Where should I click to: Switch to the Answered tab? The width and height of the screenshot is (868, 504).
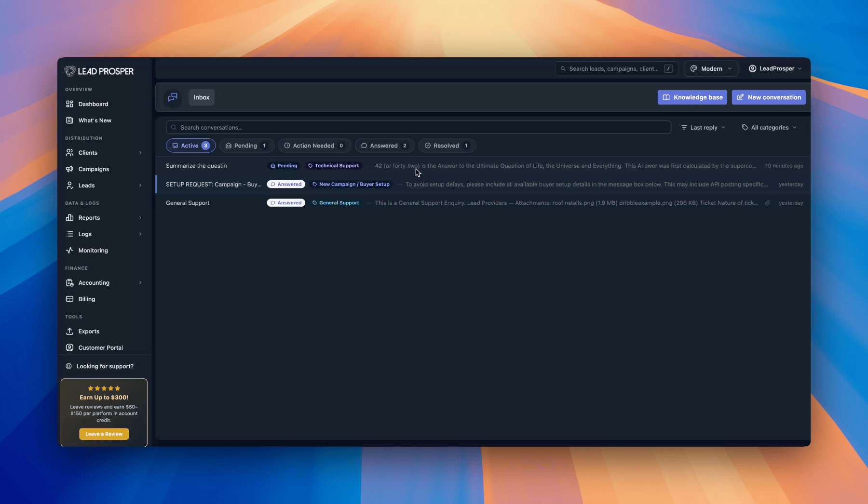385,146
